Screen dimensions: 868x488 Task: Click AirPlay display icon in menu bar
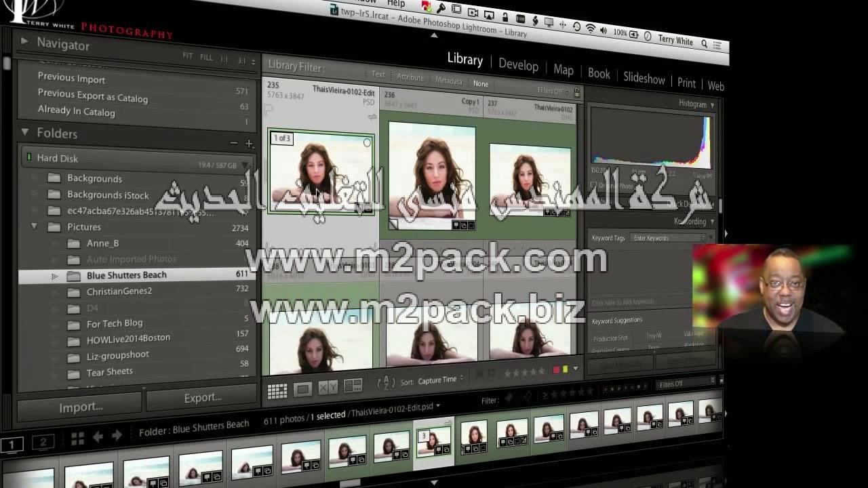(488, 15)
